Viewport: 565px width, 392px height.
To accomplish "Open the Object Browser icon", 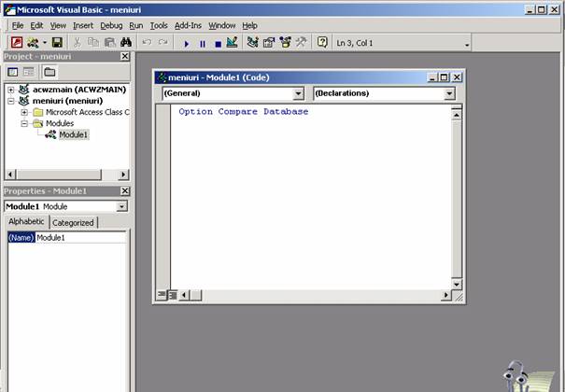I will pyautogui.click(x=286, y=43).
